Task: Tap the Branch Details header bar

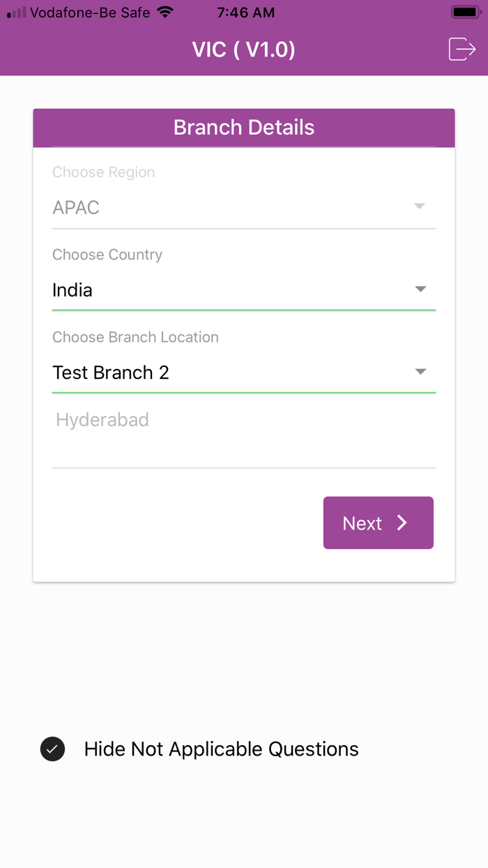Action: pos(244,128)
